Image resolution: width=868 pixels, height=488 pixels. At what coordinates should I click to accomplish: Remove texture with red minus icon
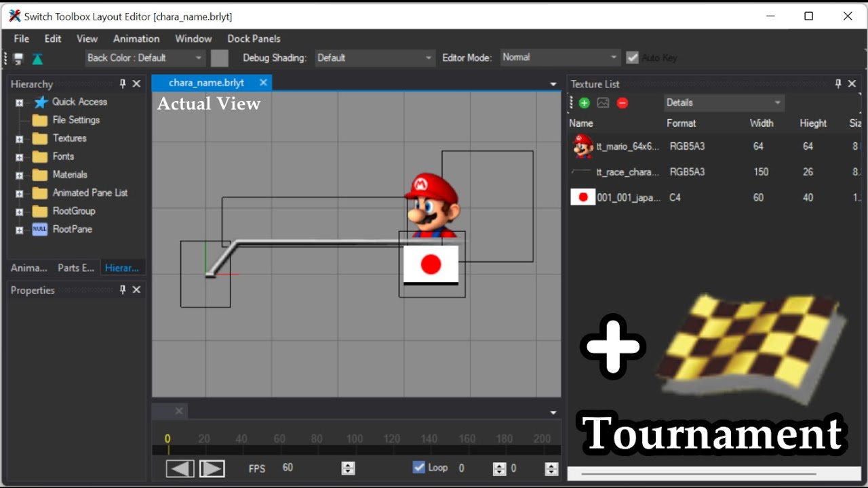click(623, 103)
